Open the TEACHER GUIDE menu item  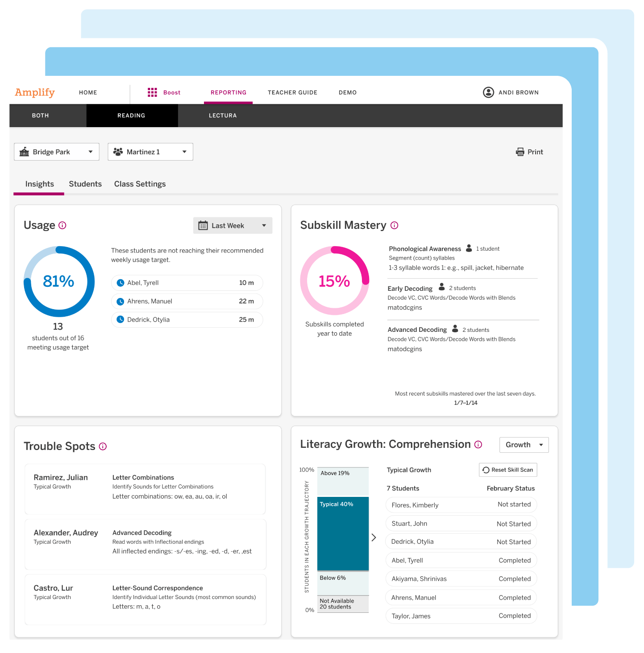pos(292,93)
